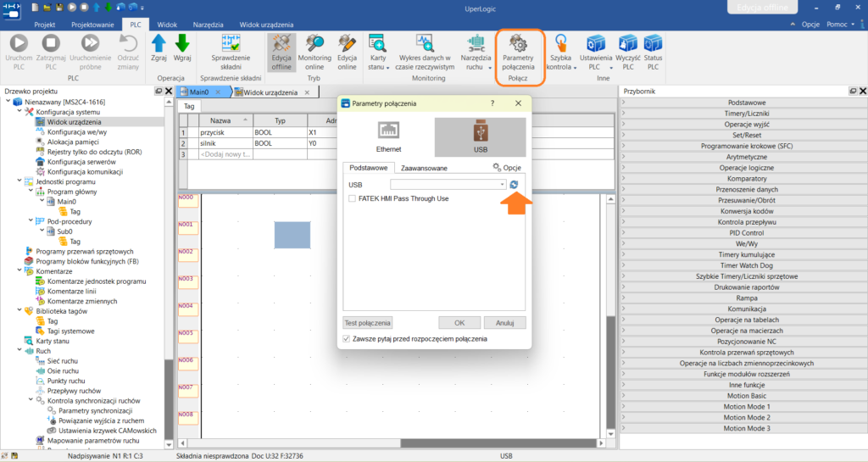
Task: Collapse Jednostki programu tree node
Action: coord(19,181)
